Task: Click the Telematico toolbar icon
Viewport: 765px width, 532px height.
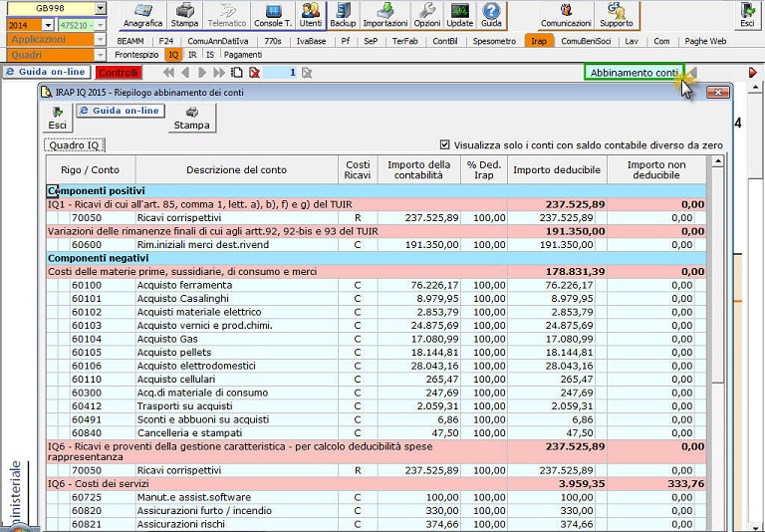Action: click(x=227, y=16)
